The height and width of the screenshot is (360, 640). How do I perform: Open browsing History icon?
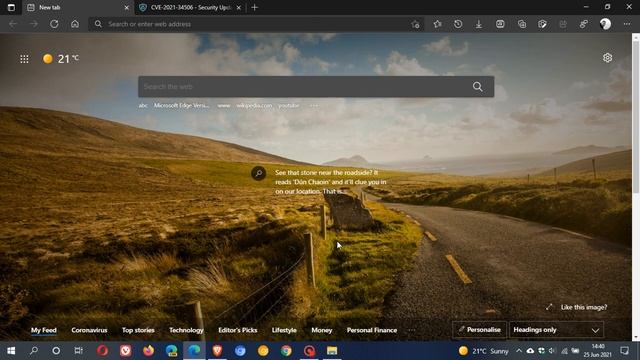point(458,24)
